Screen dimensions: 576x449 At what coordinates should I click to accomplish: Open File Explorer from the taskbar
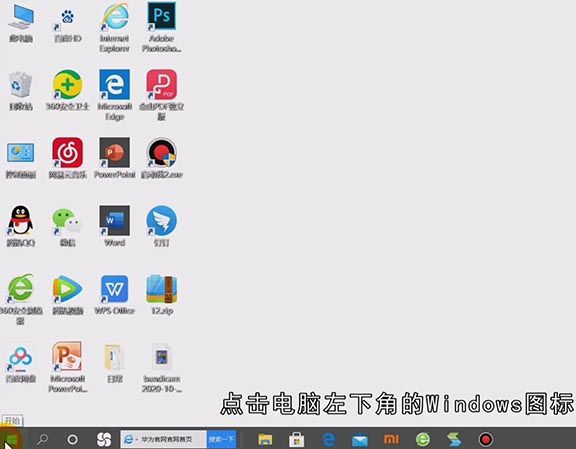point(265,439)
